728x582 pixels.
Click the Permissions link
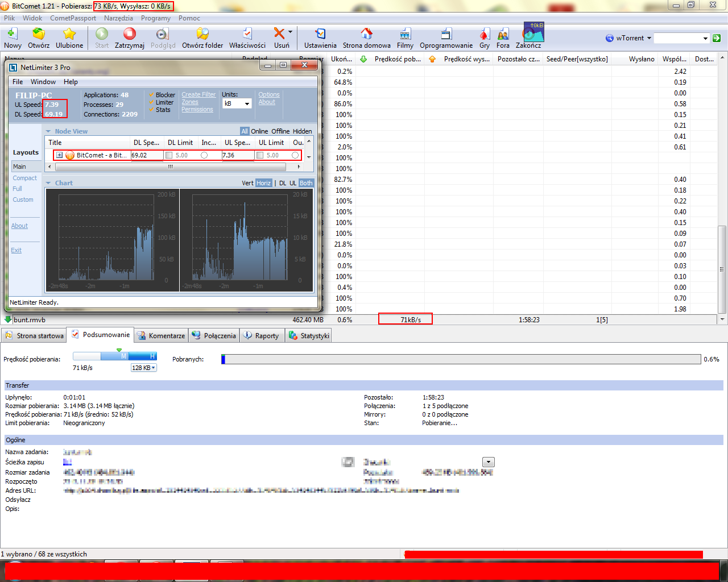point(197,110)
